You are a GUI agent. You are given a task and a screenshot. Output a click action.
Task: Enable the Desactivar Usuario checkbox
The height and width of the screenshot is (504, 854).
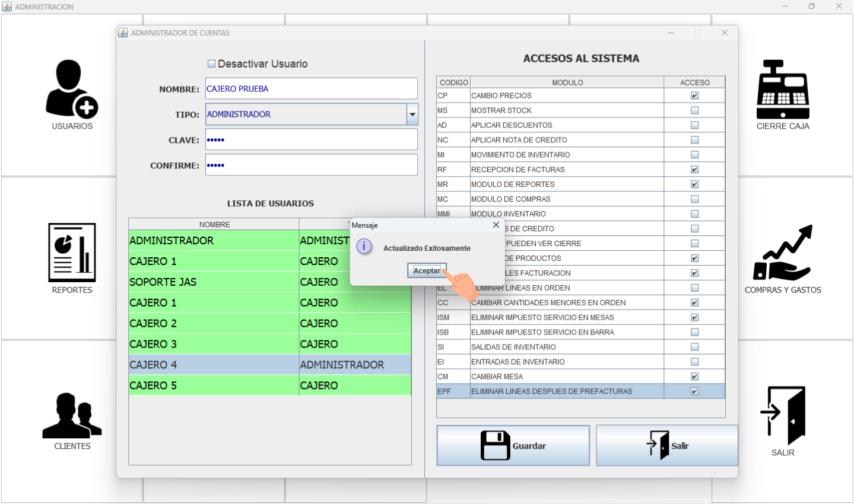211,63
